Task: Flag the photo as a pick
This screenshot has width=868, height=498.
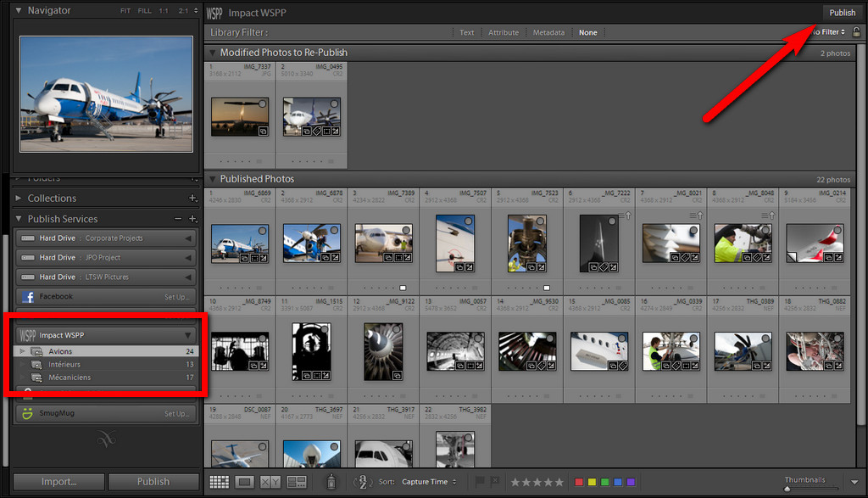Action: click(480, 481)
